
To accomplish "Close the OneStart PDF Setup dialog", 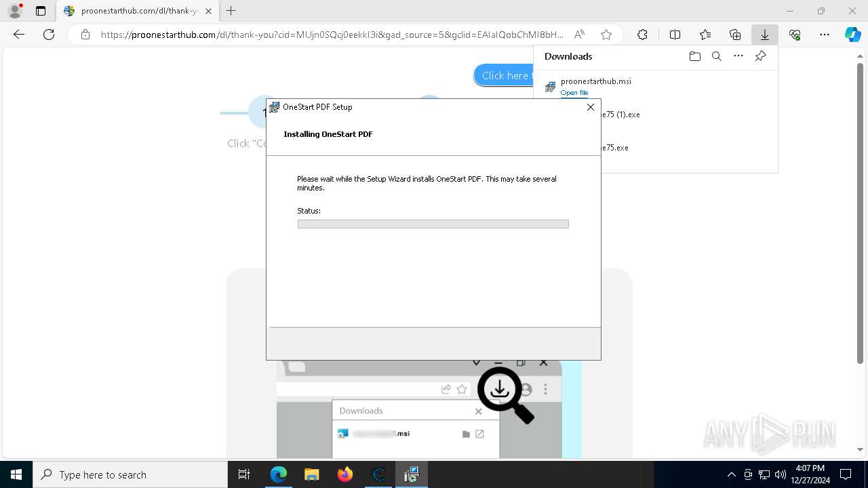I will click(x=590, y=107).
